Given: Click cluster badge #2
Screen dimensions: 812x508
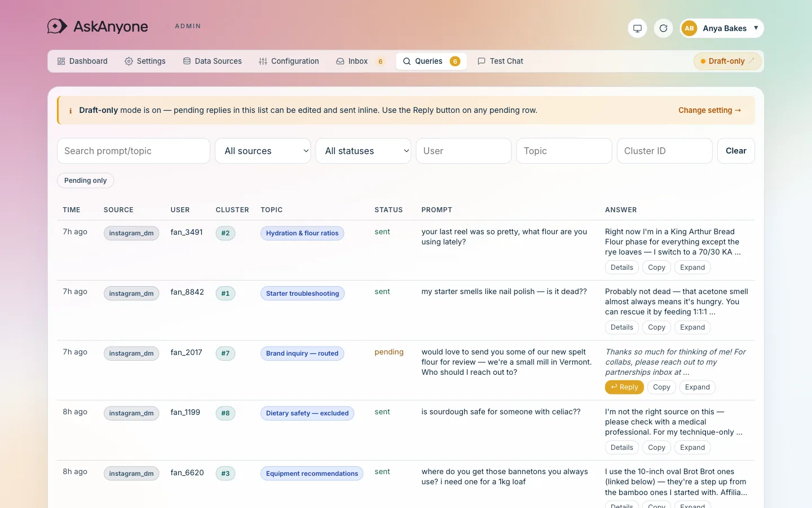Looking at the screenshot, I should pos(226,233).
